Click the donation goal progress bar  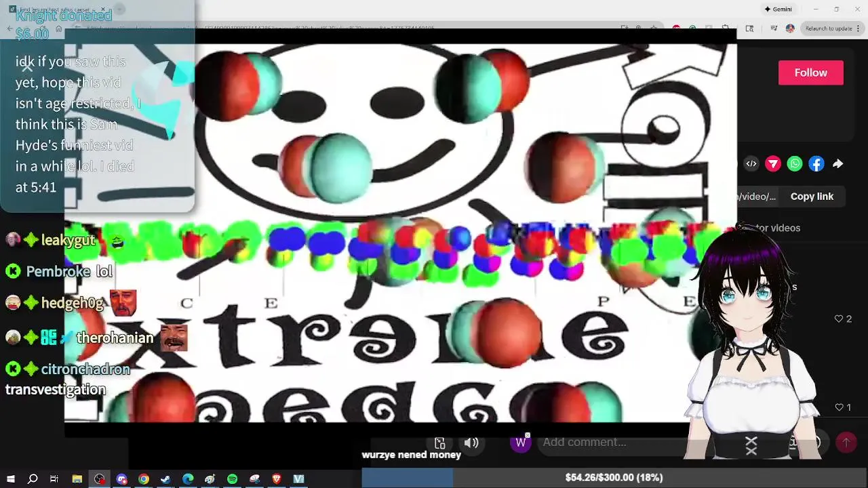point(614,478)
